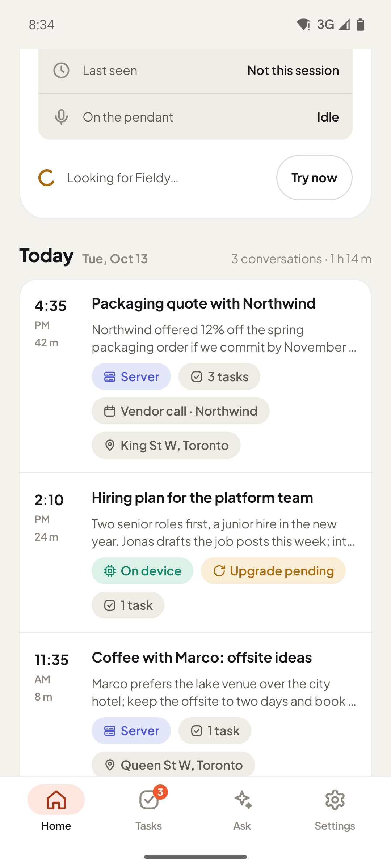Click the Settings gear icon
Screen dimensions: 391x868
pyautogui.click(x=335, y=800)
